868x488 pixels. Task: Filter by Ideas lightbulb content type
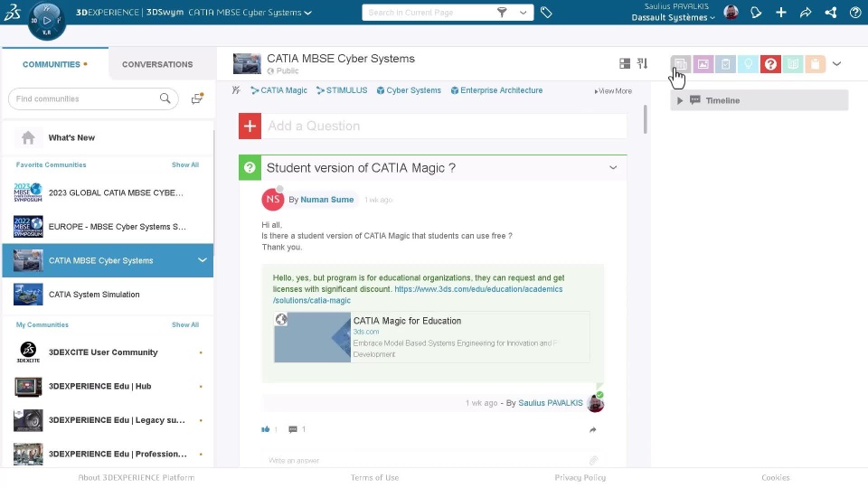(x=748, y=64)
